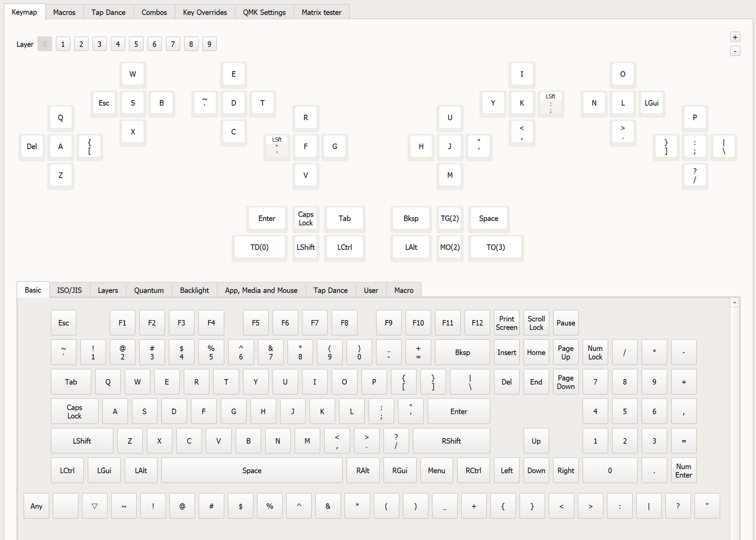Select the MO(2) key in keymap layout

(450, 248)
